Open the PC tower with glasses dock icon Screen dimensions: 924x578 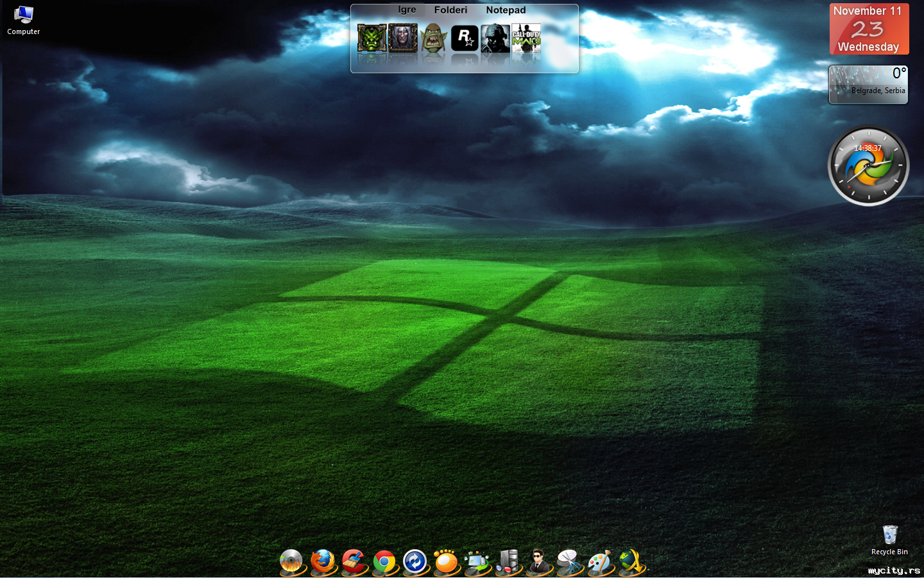point(508,562)
